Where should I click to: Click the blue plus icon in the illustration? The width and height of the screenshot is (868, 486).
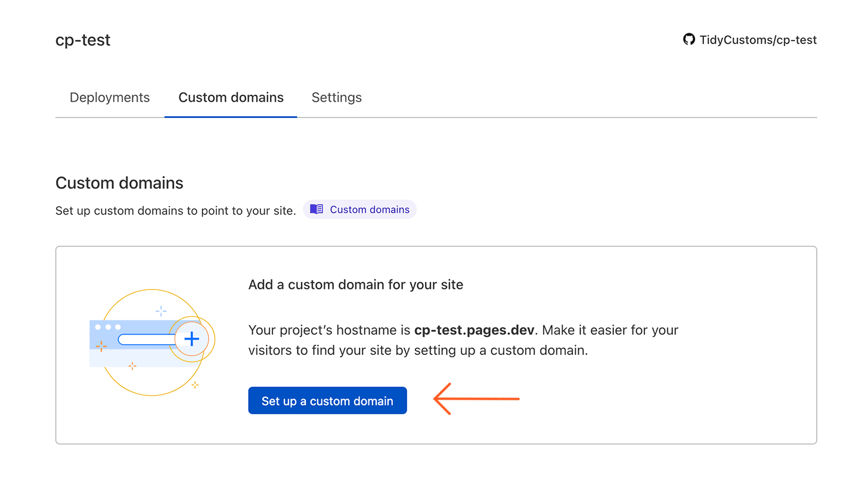tap(191, 339)
